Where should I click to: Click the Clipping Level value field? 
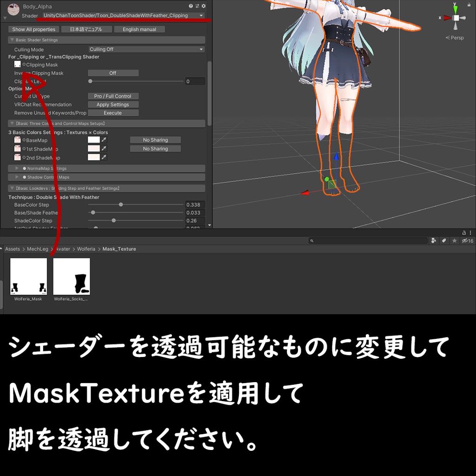[x=195, y=81]
